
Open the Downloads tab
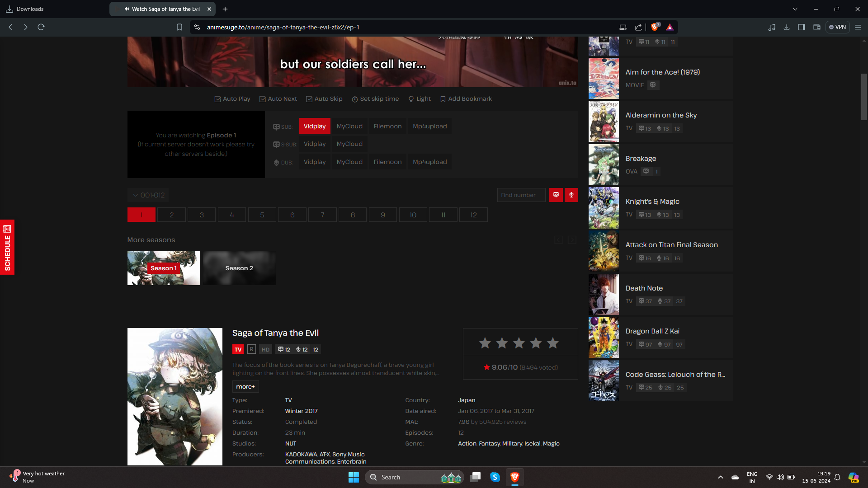pos(25,9)
